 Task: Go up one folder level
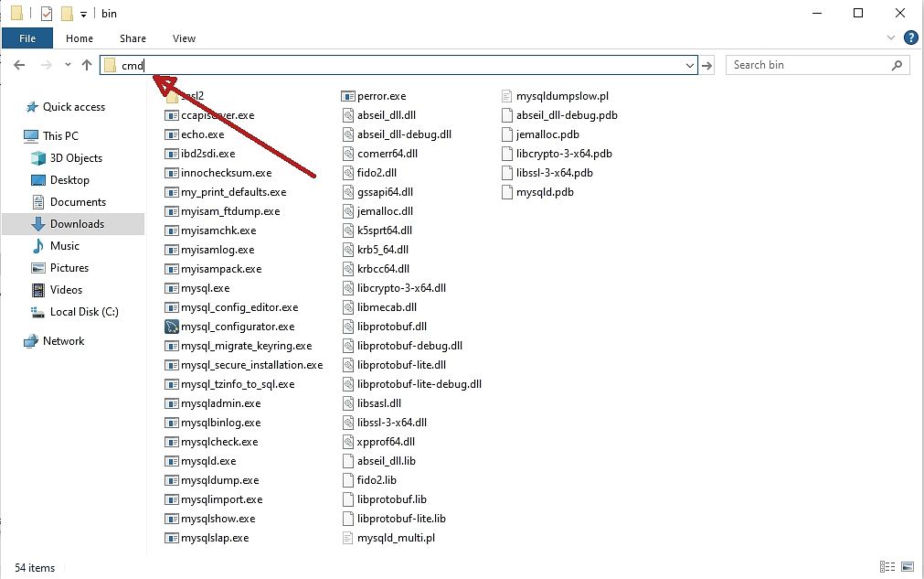[87, 65]
